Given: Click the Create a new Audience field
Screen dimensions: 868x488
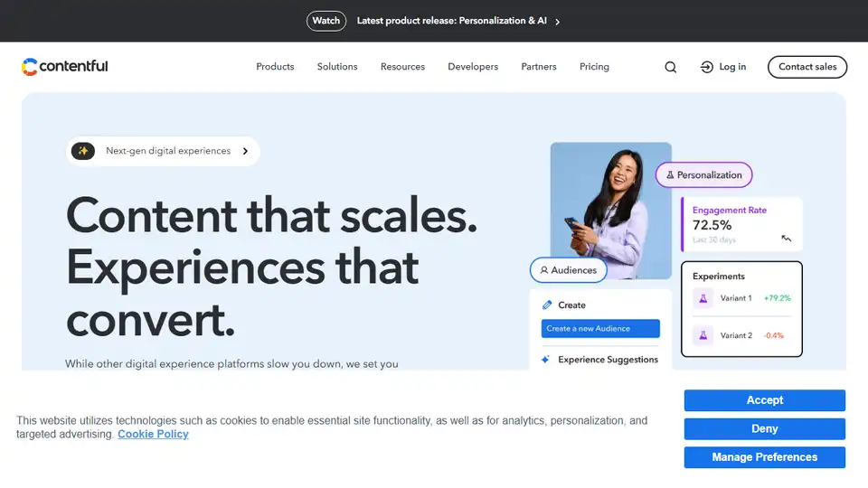Looking at the screenshot, I should [x=600, y=329].
